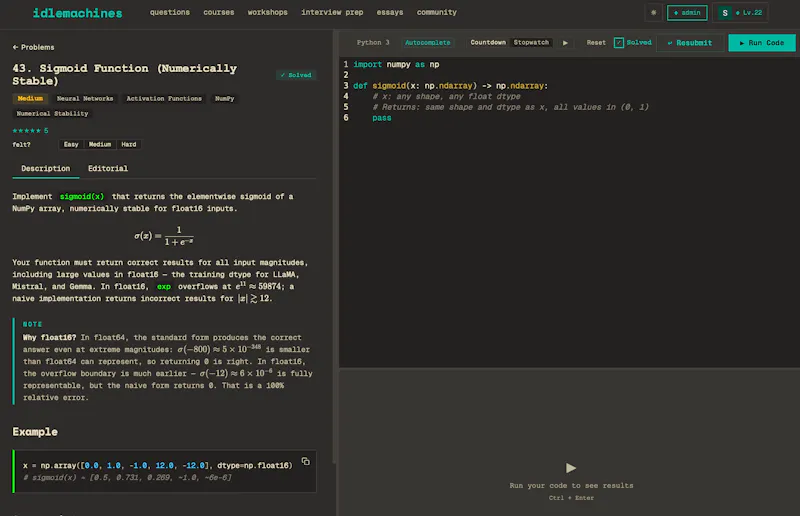The width and height of the screenshot is (800, 516).
Task: Click the large play icon in results panel
Action: click(x=571, y=468)
